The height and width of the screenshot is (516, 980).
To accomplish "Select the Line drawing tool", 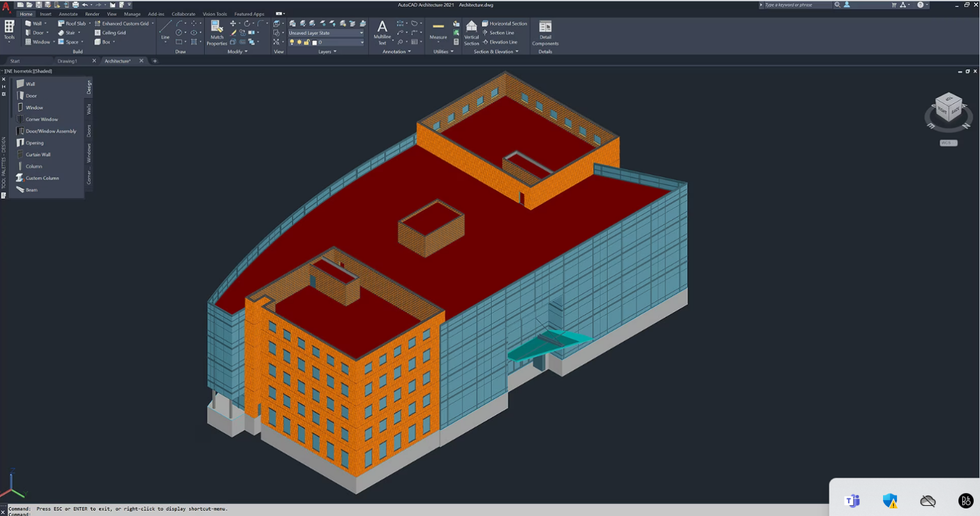I will (x=165, y=29).
